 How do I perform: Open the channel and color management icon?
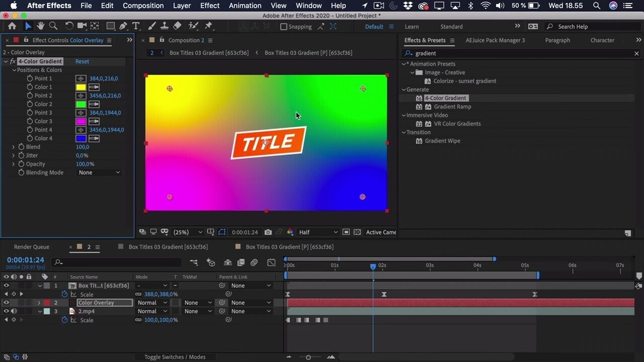pos(291,233)
